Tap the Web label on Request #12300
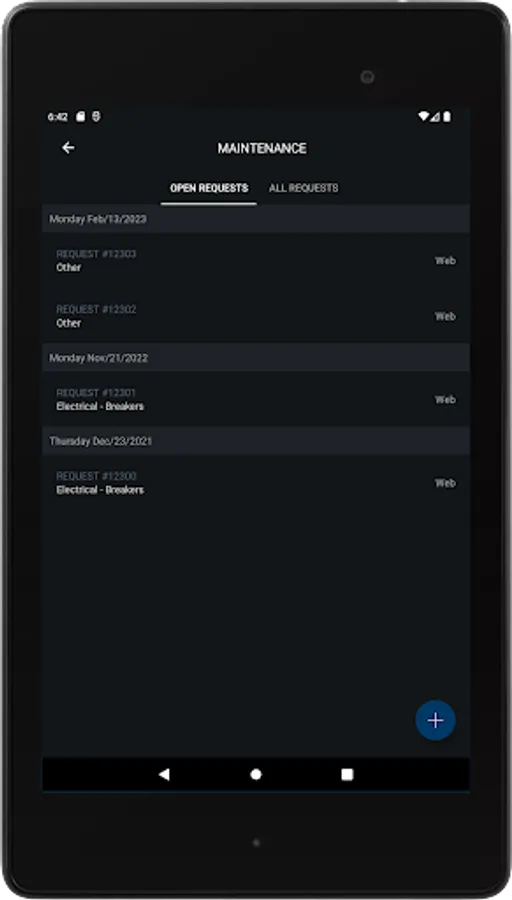Viewport: 512px width, 900px height. pos(445,483)
